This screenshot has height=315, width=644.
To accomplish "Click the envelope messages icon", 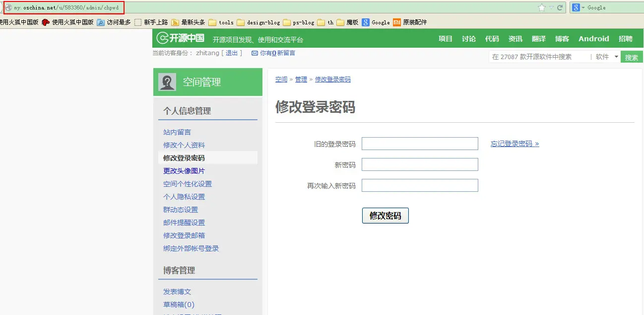I will [255, 53].
